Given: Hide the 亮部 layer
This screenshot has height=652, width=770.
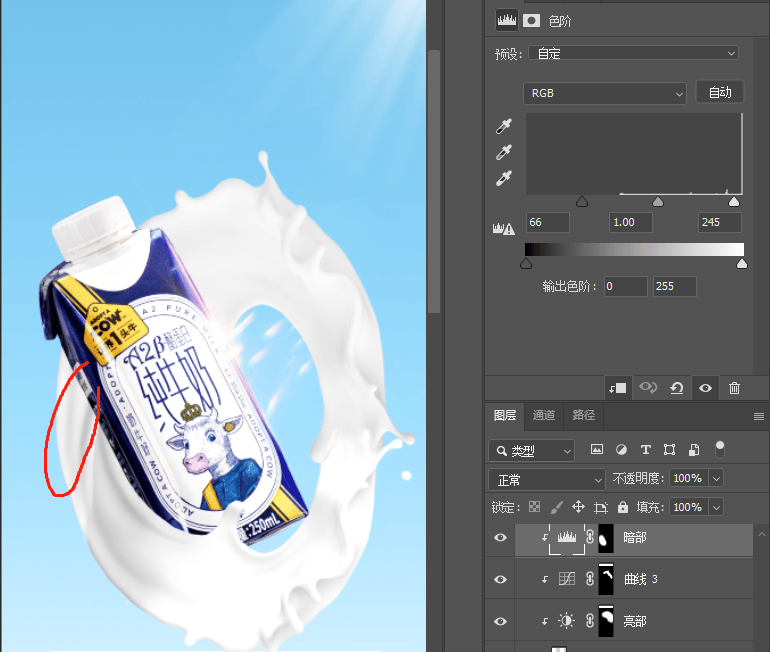Looking at the screenshot, I should click(x=500, y=621).
